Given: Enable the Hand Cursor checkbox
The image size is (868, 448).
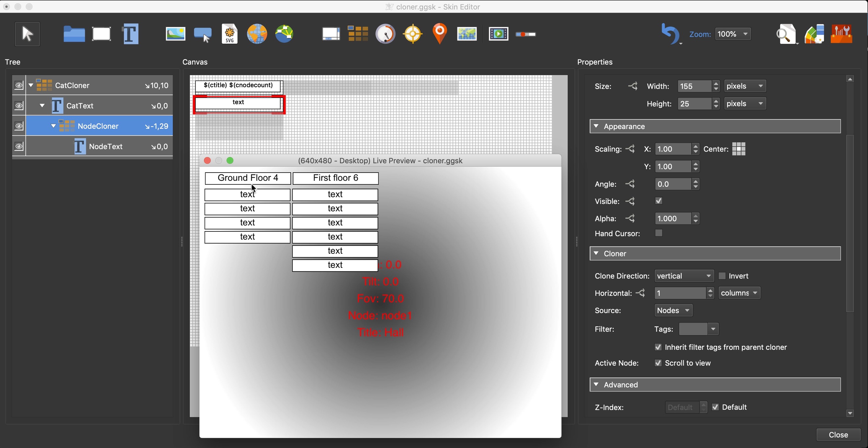Looking at the screenshot, I should [658, 233].
